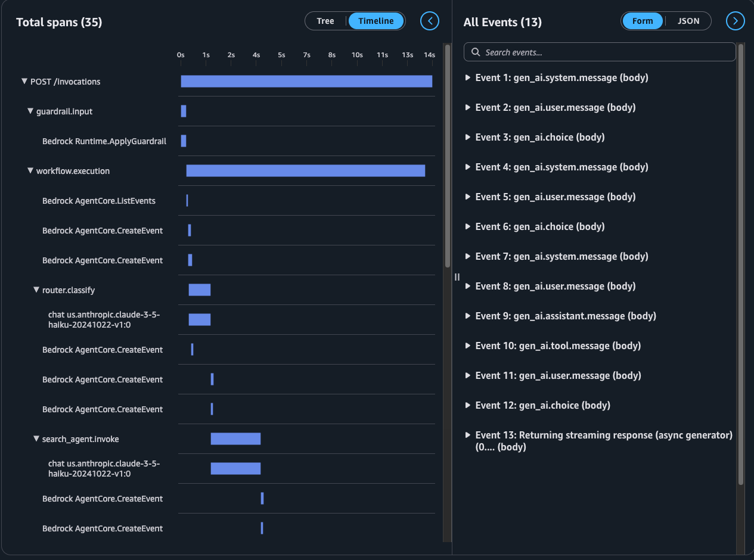Screen dimensions: 754x560
Task: Collapse the guardrail.input span
Action: (x=30, y=111)
